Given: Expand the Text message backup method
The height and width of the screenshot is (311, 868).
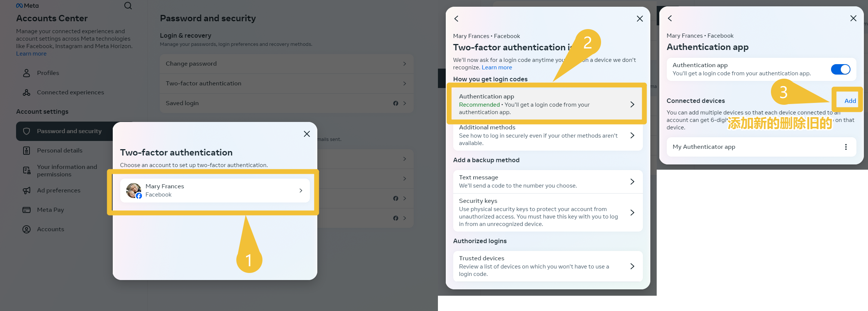Looking at the screenshot, I should click(x=547, y=182).
